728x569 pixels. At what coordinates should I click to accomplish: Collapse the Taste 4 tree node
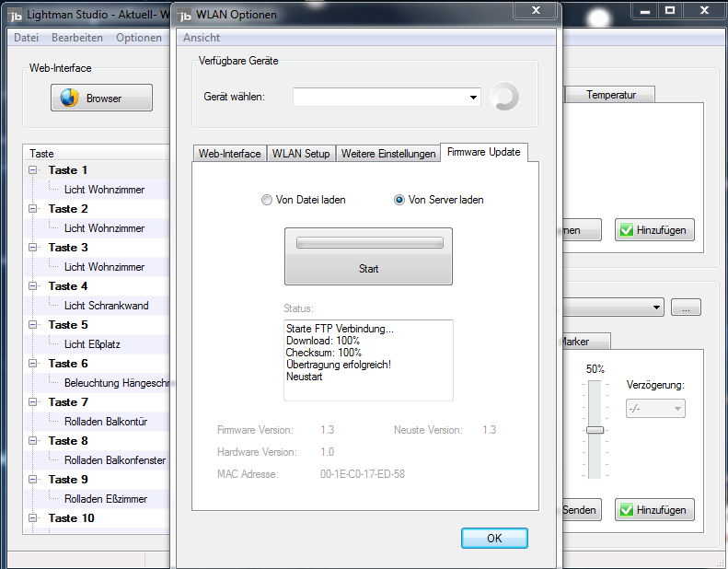tap(34, 286)
